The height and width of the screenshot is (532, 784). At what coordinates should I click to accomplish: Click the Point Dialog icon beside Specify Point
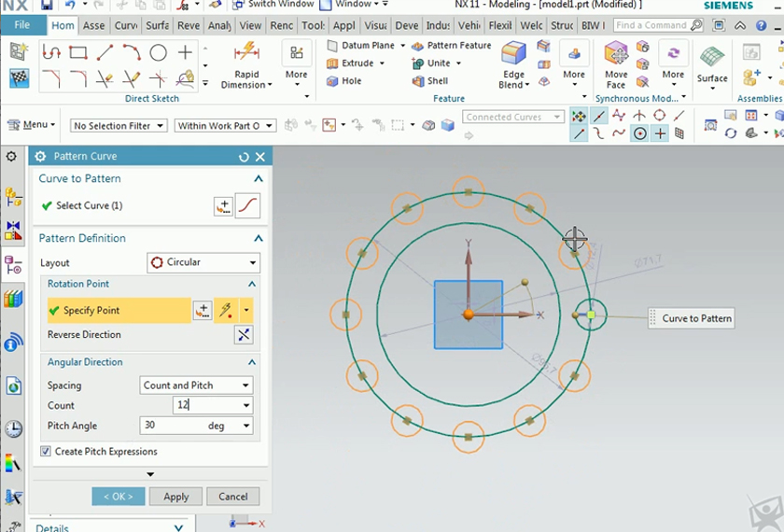click(x=203, y=311)
